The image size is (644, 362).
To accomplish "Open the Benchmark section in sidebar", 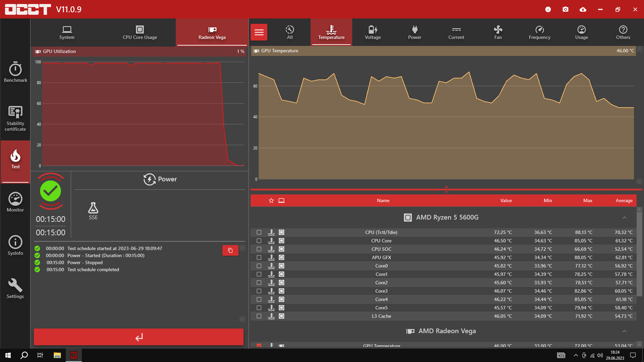I will pyautogui.click(x=15, y=72).
